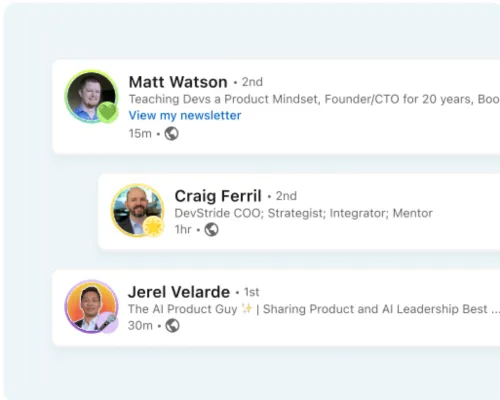The image size is (500, 400).
Task: Open Matt Watson's profile photo
Action: click(91, 96)
